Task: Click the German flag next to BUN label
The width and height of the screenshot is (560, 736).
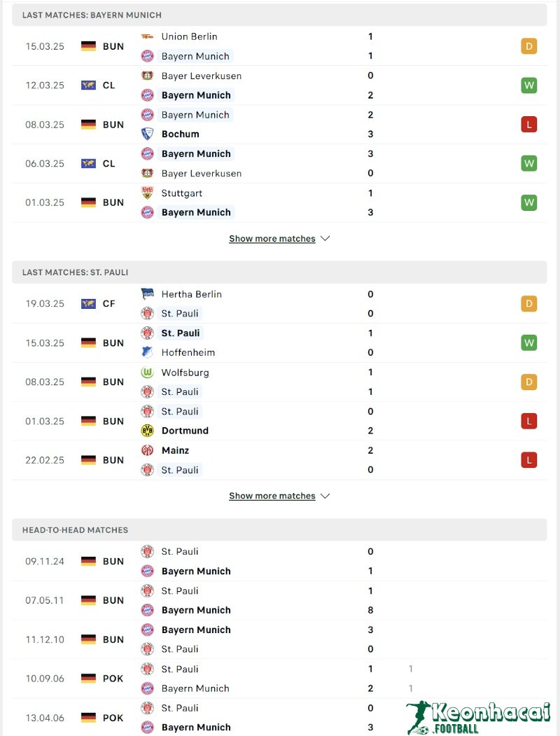Action: (x=87, y=46)
